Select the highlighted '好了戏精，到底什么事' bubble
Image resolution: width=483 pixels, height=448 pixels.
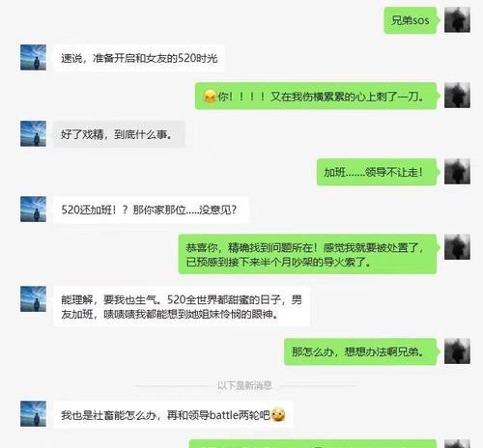[x=119, y=134]
